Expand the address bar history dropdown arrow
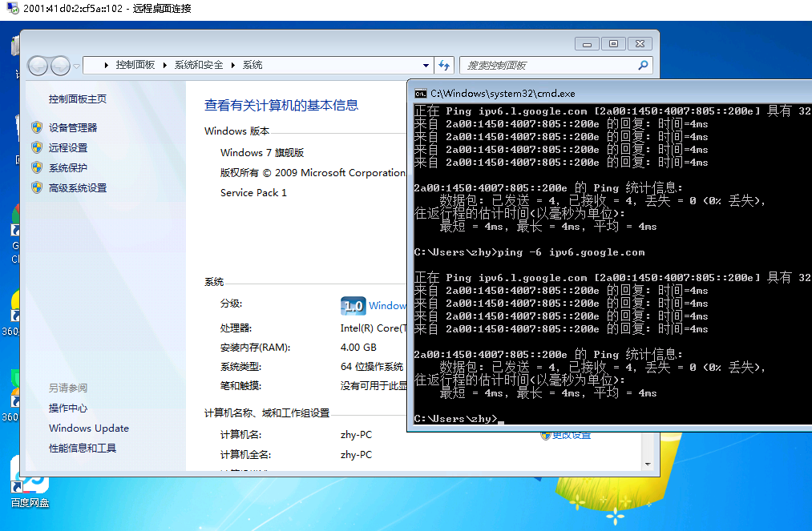Viewport: 812px width, 531px height. [426, 65]
